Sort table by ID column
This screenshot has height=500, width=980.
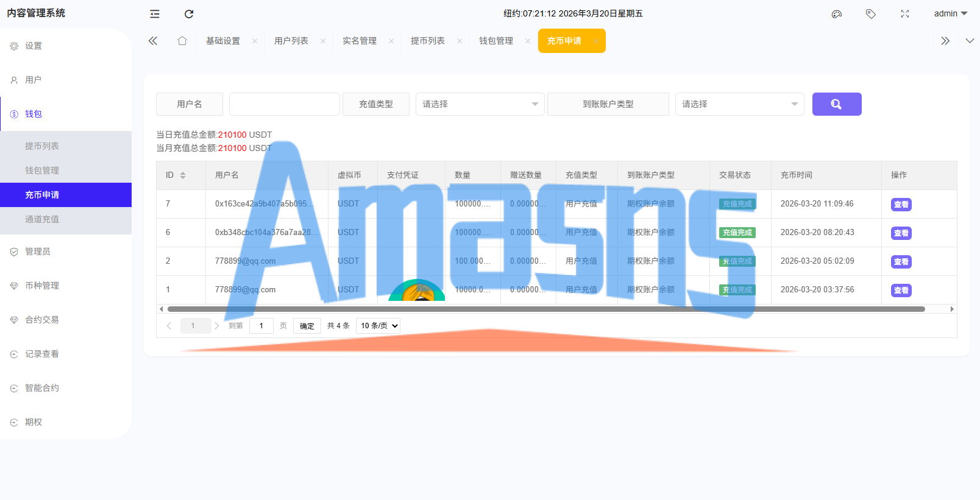183,175
